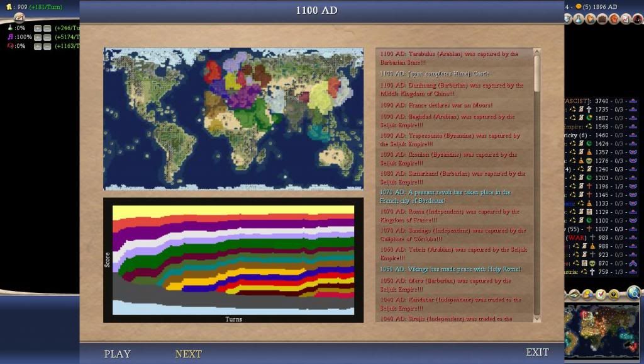Screen dimensions: 644x364
Task: Click the gold amount 909 (+181/Turn)
Action: [40, 6]
